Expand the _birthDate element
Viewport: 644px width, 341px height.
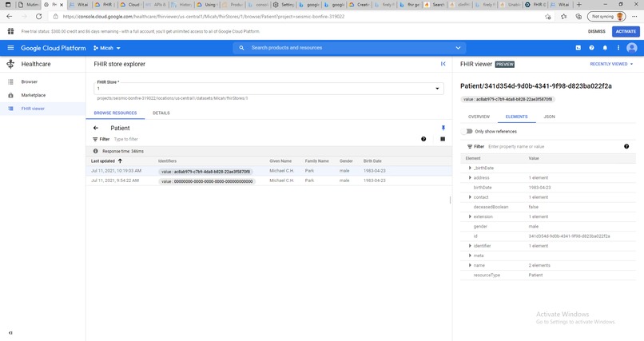point(470,168)
